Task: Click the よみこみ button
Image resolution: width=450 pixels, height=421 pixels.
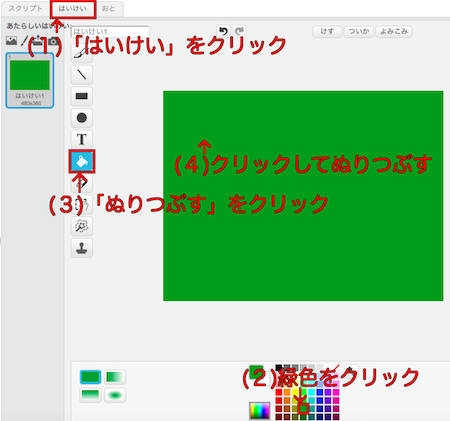Action: click(x=394, y=32)
